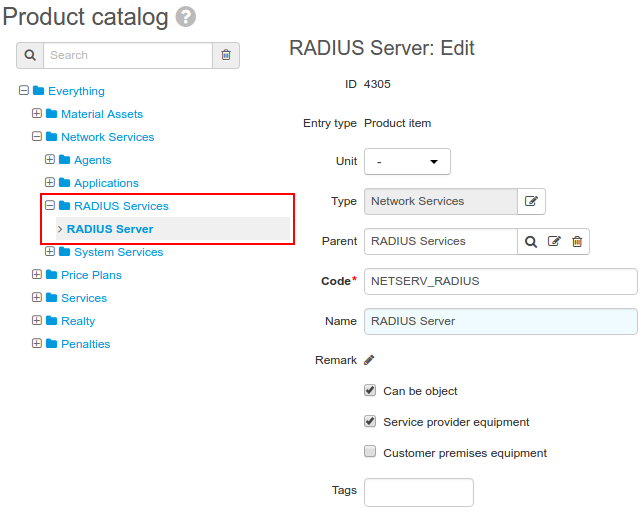Click the Applications folder icon
The image size is (644, 520).
[64, 182]
